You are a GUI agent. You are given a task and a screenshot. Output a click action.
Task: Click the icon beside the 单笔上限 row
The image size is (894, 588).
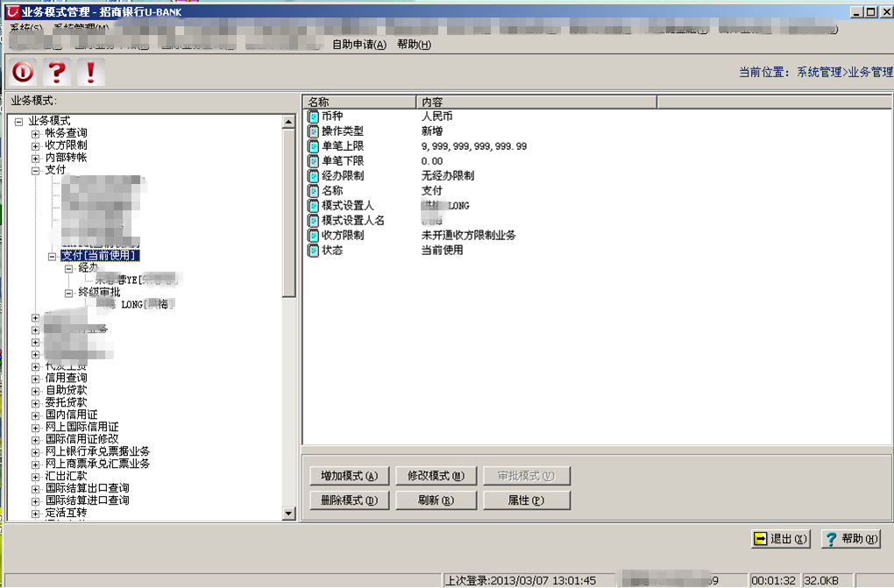pos(313,146)
